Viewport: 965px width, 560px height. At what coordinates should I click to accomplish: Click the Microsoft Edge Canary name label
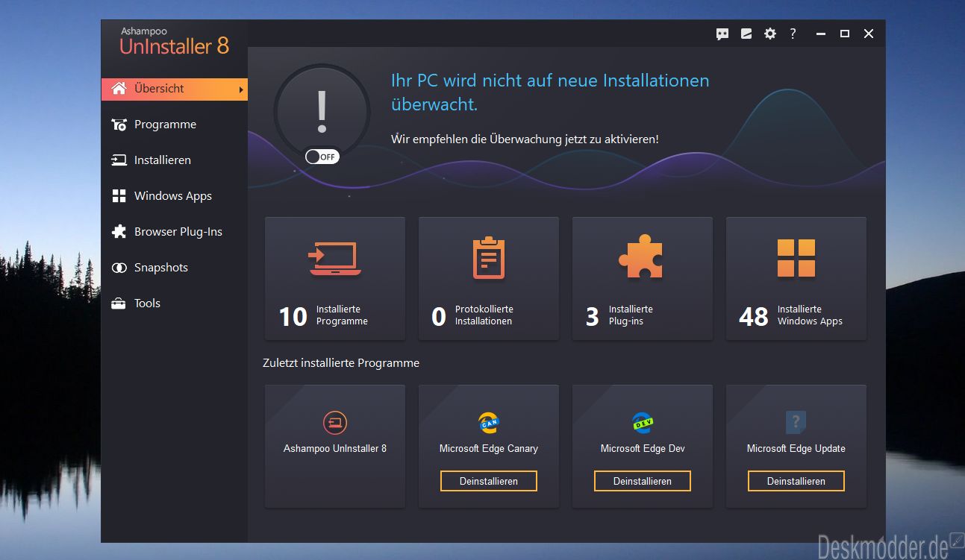[x=489, y=449]
